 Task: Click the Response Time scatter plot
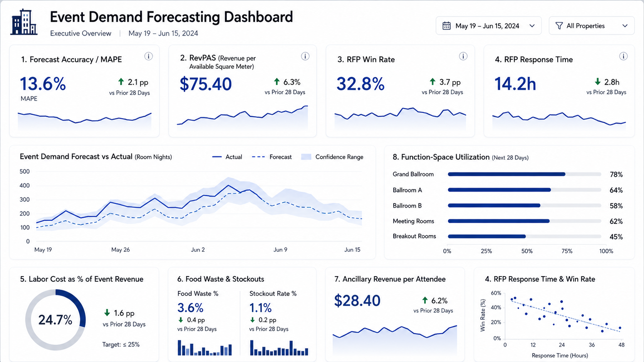tap(563, 315)
